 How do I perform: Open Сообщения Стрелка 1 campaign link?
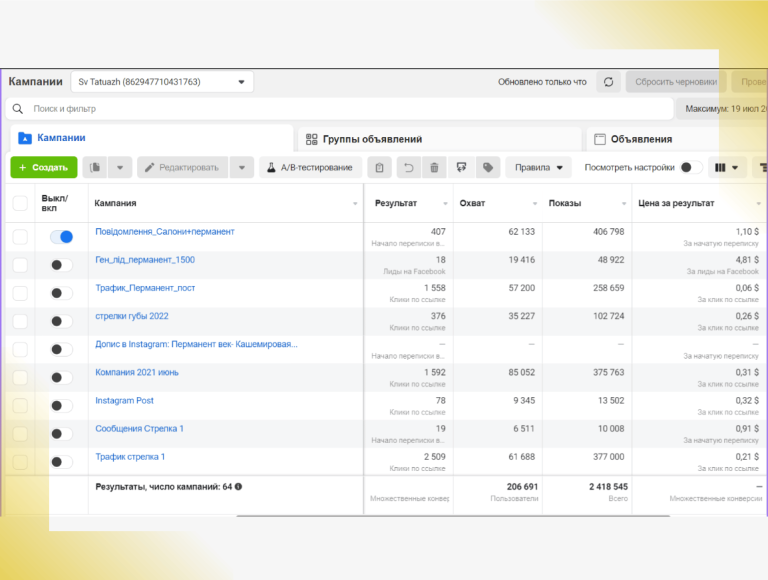139,429
